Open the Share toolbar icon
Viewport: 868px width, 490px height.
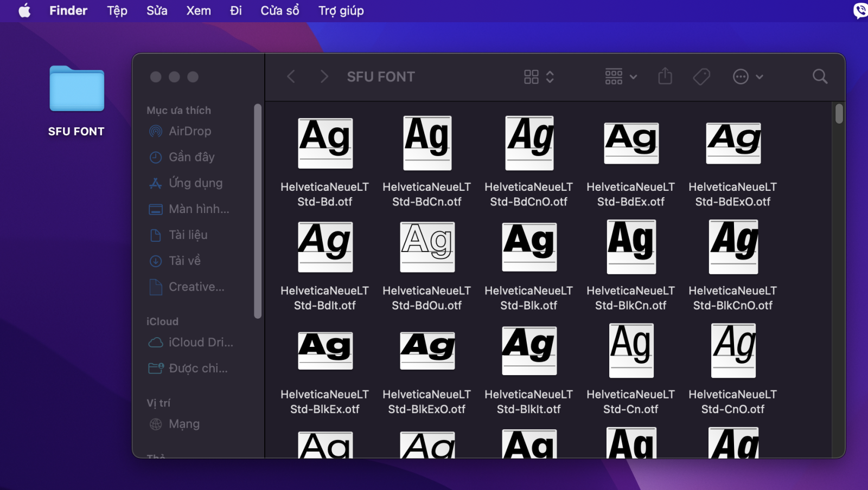point(665,76)
